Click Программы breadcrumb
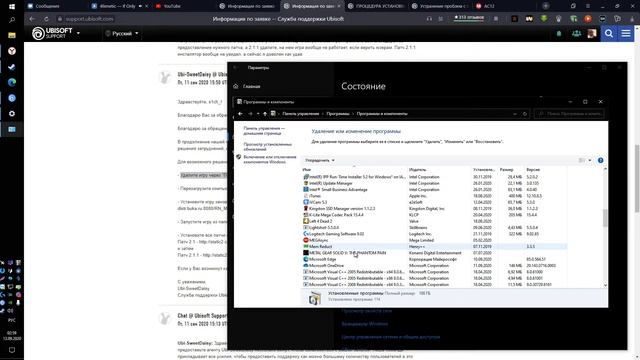 click(338, 114)
